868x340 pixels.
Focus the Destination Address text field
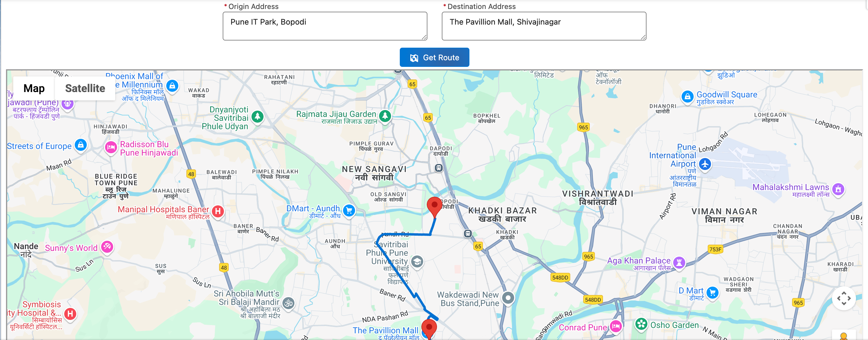pyautogui.click(x=544, y=26)
